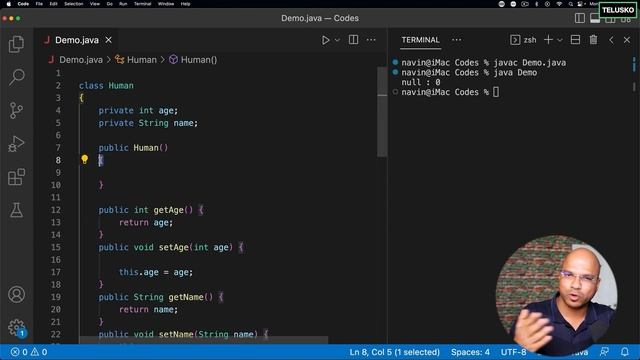Screen dimensions: 640x360
Task: Open Source Control view
Action: 16,110
